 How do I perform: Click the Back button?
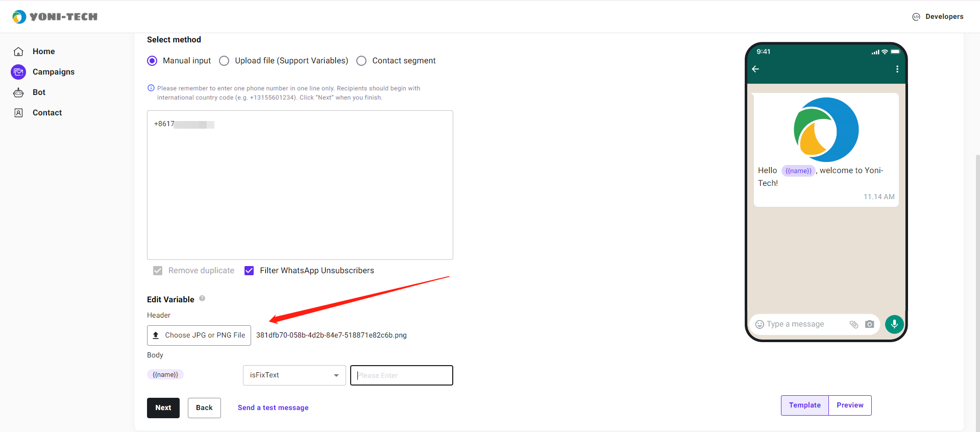[x=204, y=408]
